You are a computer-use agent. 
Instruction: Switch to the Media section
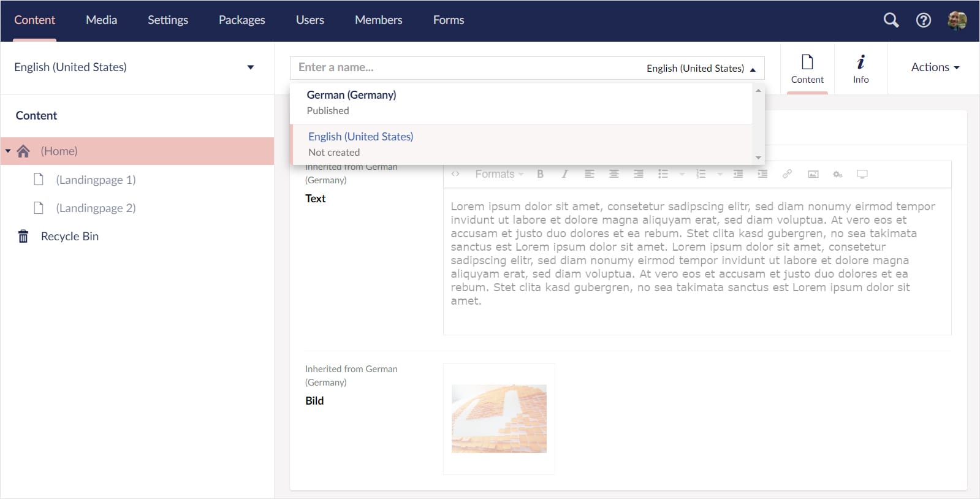(x=101, y=20)
